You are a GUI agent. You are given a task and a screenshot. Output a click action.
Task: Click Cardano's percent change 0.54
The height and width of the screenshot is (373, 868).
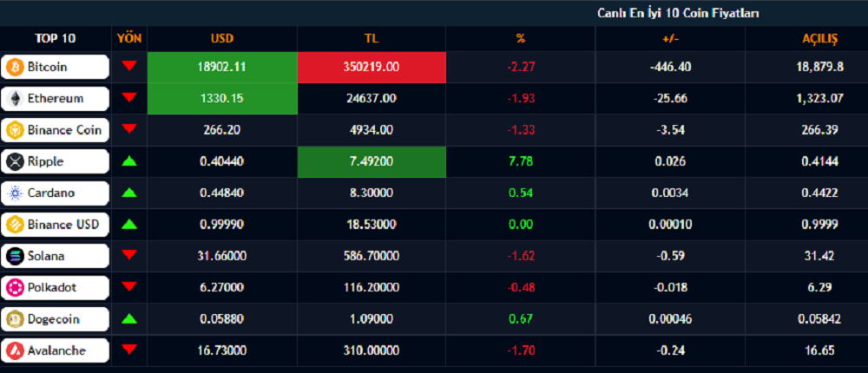(520, 193)
